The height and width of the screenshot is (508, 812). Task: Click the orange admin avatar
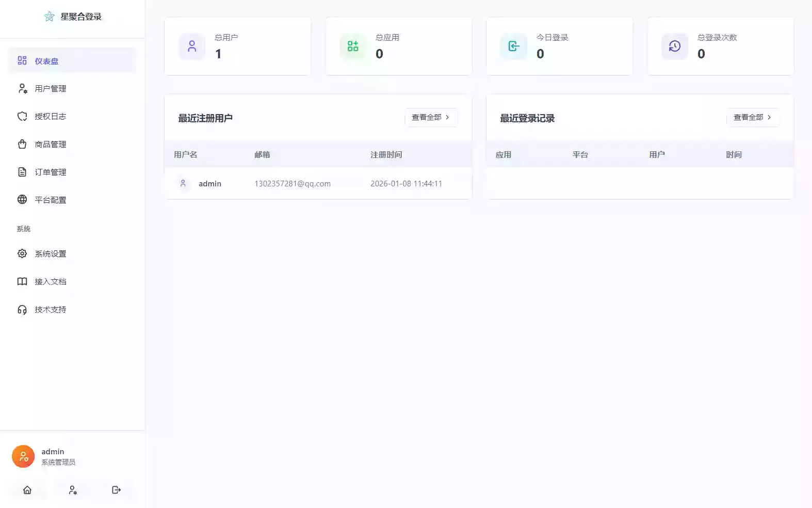pos(23,456)
